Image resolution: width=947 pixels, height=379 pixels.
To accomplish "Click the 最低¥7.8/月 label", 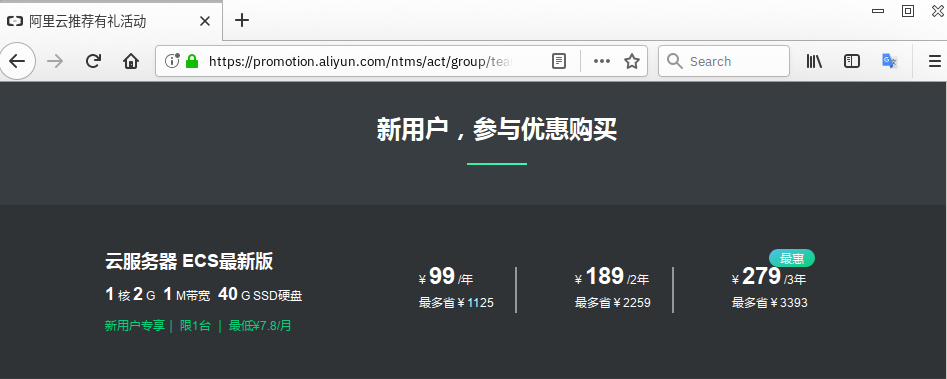I will pyautogui.click(x=260, y=326).
